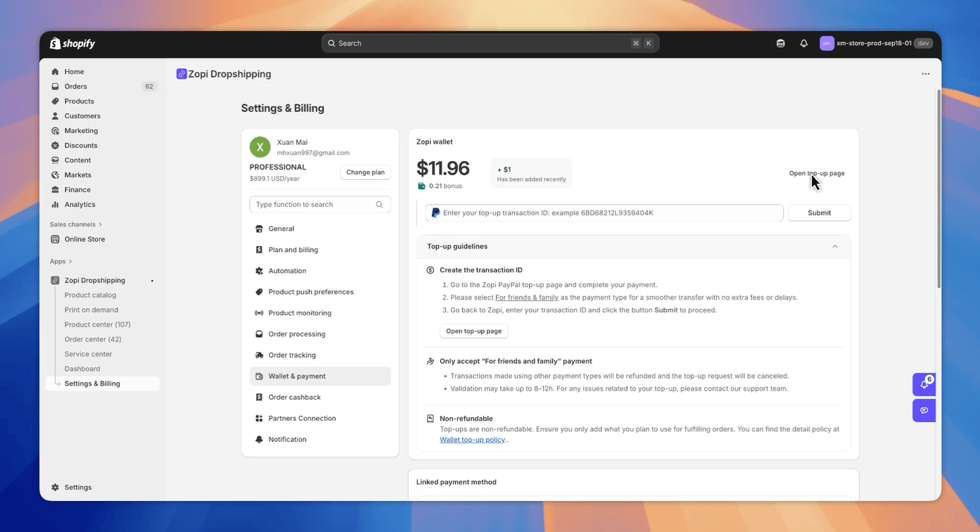This screenshot has width=980, height=532.
Task: Click the notification bell icon in top bar
Action: point(803,44)
